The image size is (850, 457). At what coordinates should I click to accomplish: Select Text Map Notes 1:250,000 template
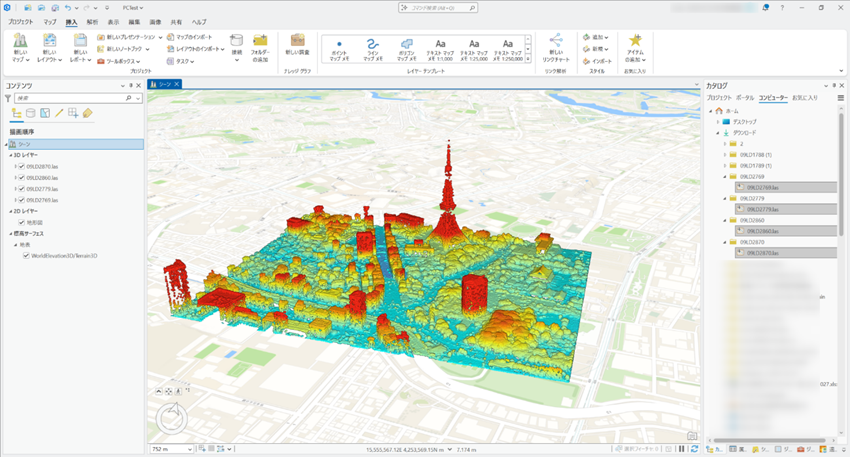[x=507, y=49]
